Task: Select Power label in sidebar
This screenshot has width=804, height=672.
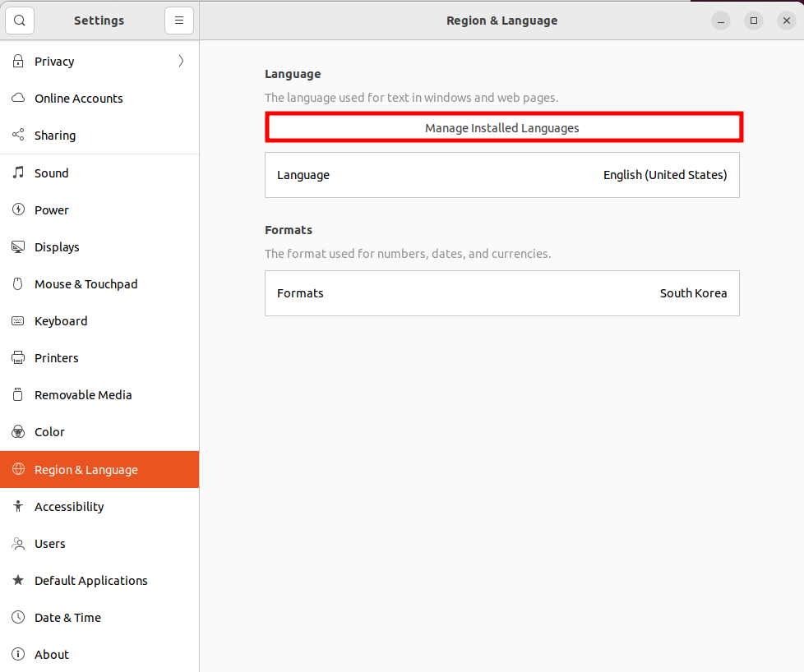Action: 51,210
